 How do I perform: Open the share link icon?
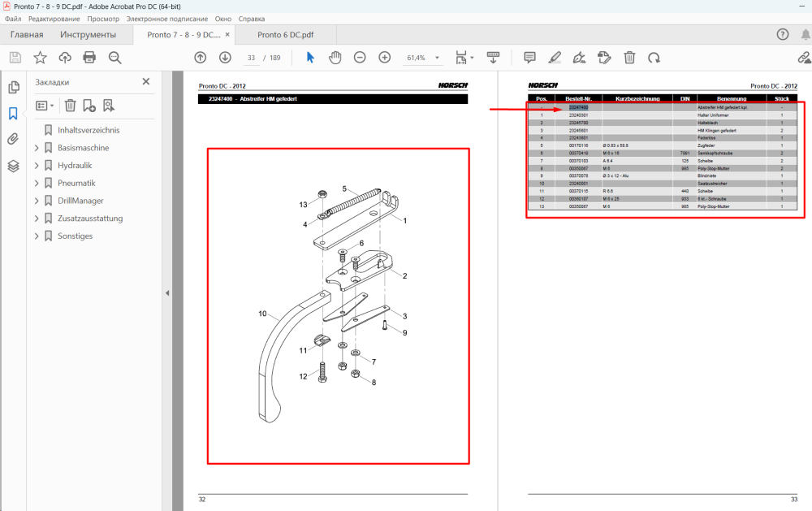804,58
